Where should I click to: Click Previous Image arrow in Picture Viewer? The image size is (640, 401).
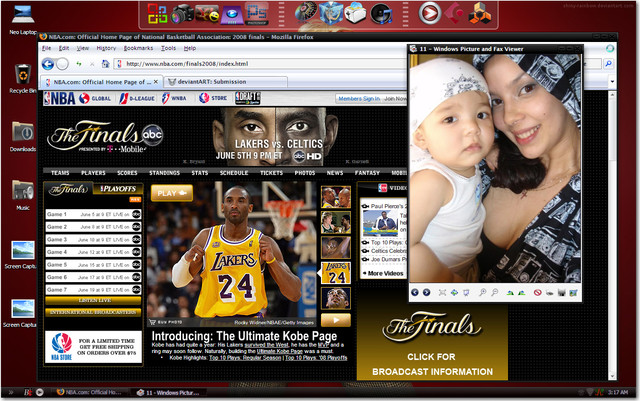[x=416, y=292]
